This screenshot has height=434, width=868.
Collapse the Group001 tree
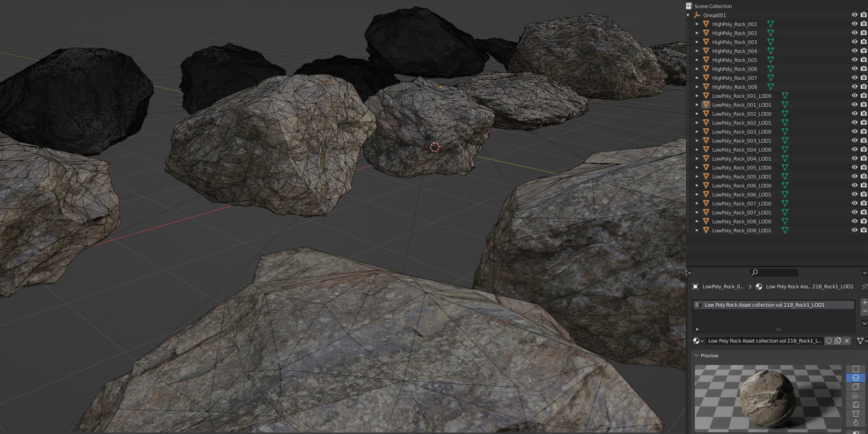pos(688,15)
